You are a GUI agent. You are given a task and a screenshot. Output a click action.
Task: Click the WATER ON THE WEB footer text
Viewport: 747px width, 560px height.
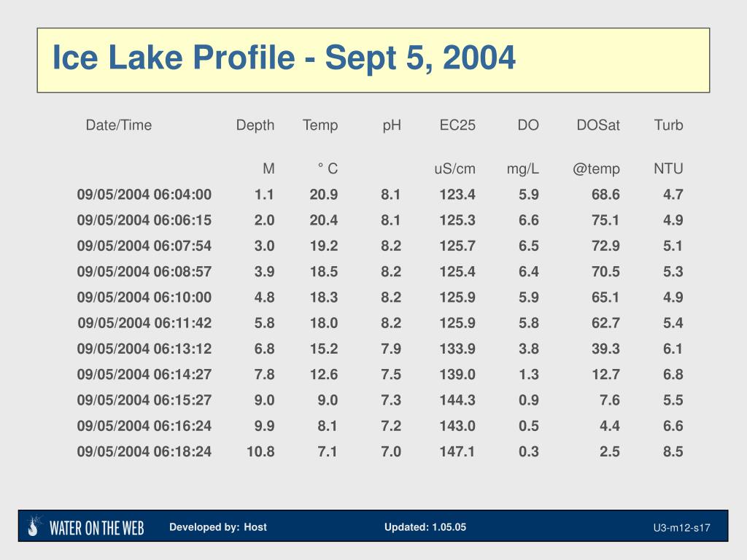point(97,528)
